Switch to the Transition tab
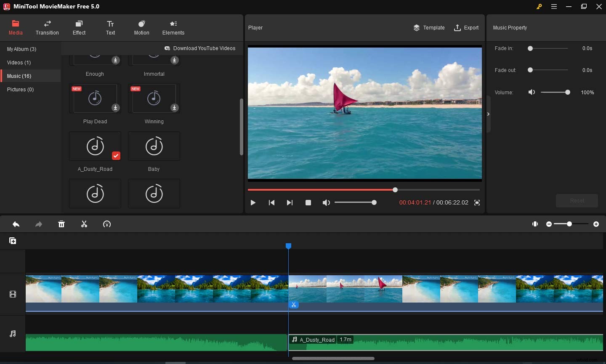606x364 pixels. tap(47, 27)
